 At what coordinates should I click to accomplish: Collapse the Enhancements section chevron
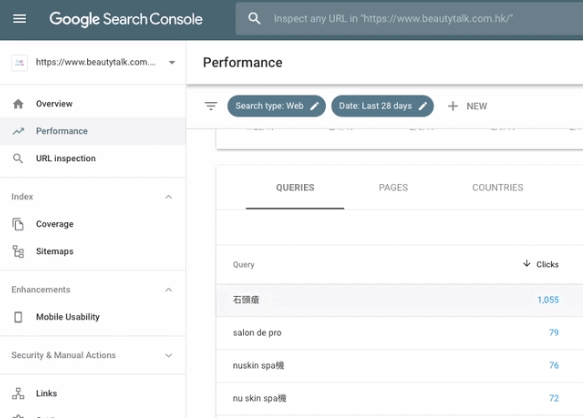pos(168,290)
